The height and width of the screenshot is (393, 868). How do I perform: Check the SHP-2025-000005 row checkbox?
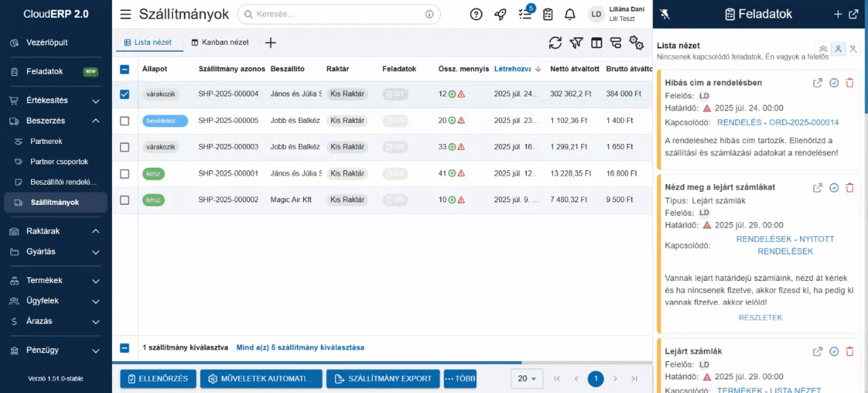pyautogui.click(x=124, y=120)
